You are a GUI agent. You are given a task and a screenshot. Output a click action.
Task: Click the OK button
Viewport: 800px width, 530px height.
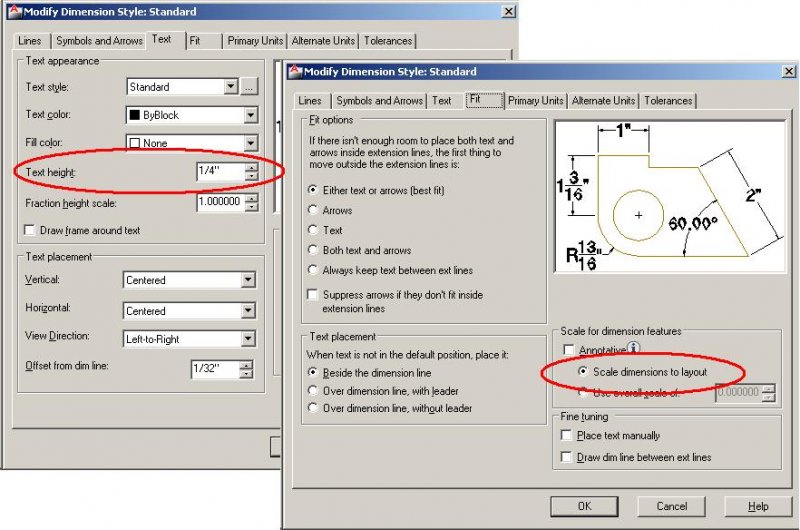click(x=584, y=506)
